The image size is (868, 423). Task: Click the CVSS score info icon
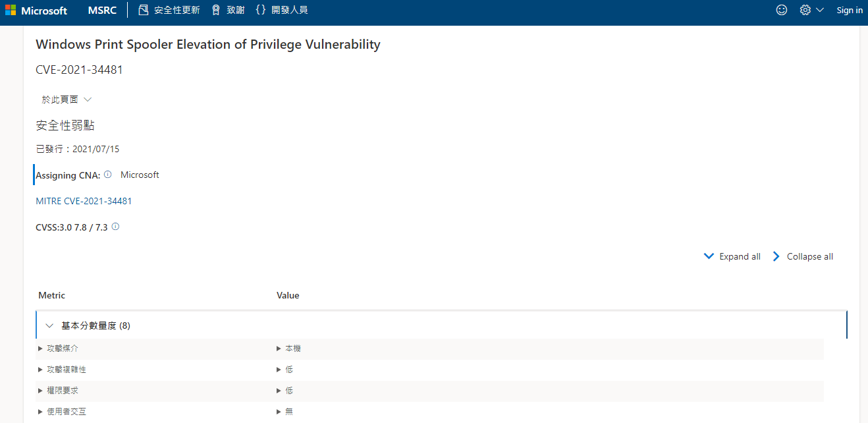point(115,227)
